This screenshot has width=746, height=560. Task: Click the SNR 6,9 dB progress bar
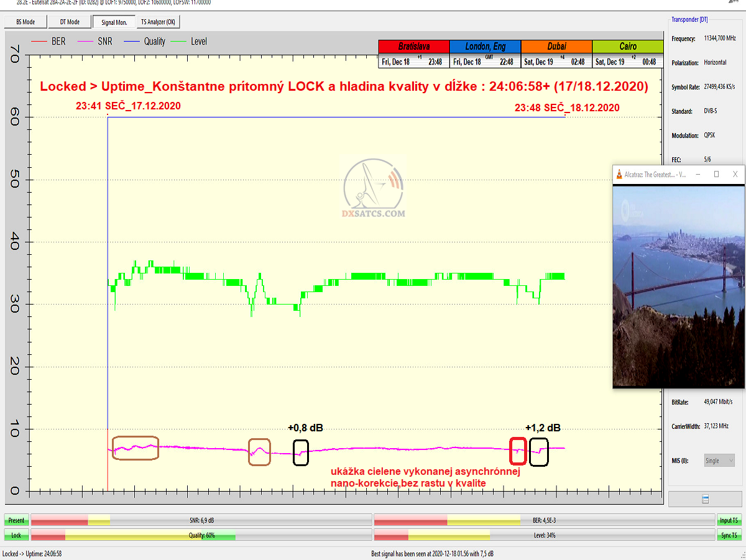(201, 520)
